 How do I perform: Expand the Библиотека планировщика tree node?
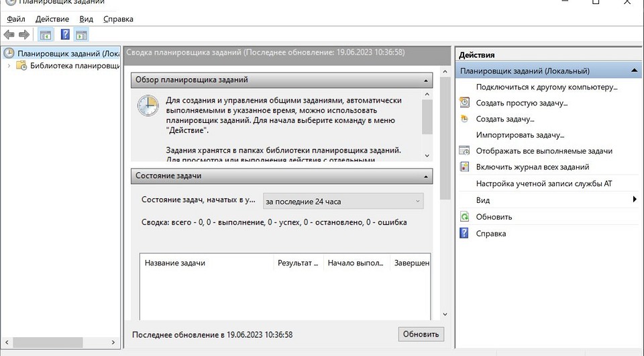pyautogui.click(x=9, y=66)
